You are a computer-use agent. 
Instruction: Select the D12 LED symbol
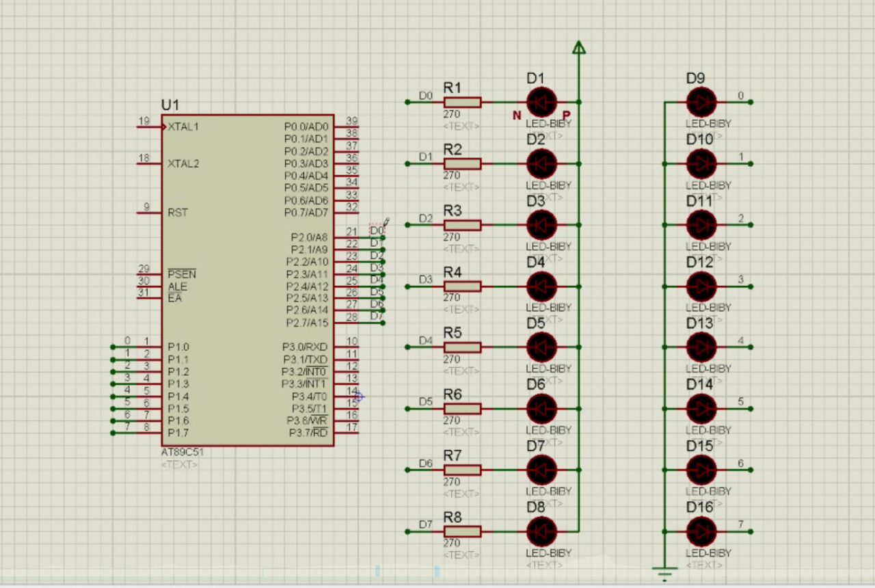pos(701,286)
